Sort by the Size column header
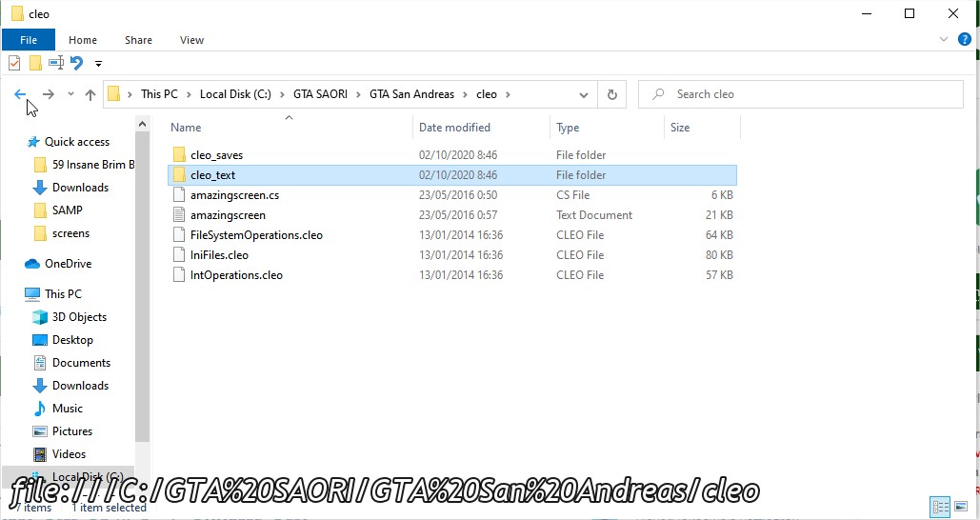The width and height of the screenshot is (980, 520). pyautogui.click(x=680, y=128)
